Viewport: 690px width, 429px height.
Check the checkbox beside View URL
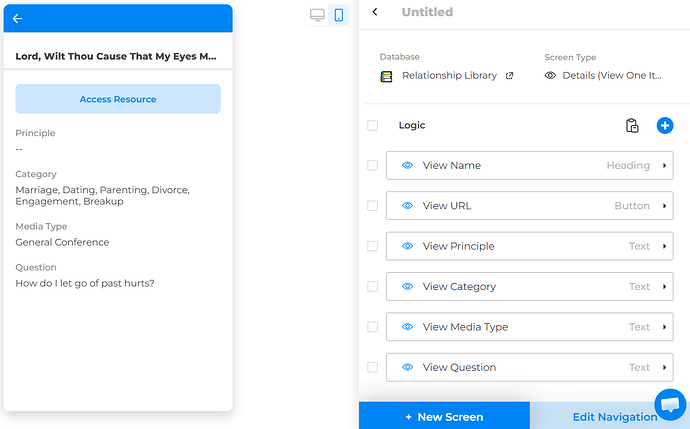click(x=373, y=205)
